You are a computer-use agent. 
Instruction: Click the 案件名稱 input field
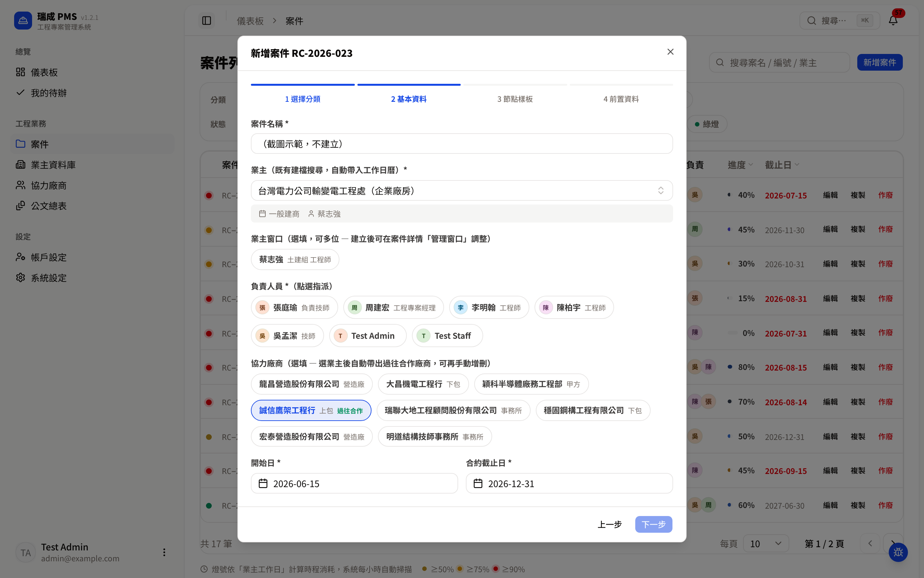(x=462, y=144)
